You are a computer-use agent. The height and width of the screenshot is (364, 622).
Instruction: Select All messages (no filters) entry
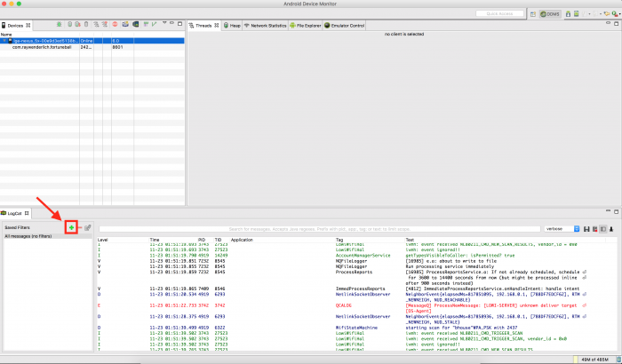[48, 236]
